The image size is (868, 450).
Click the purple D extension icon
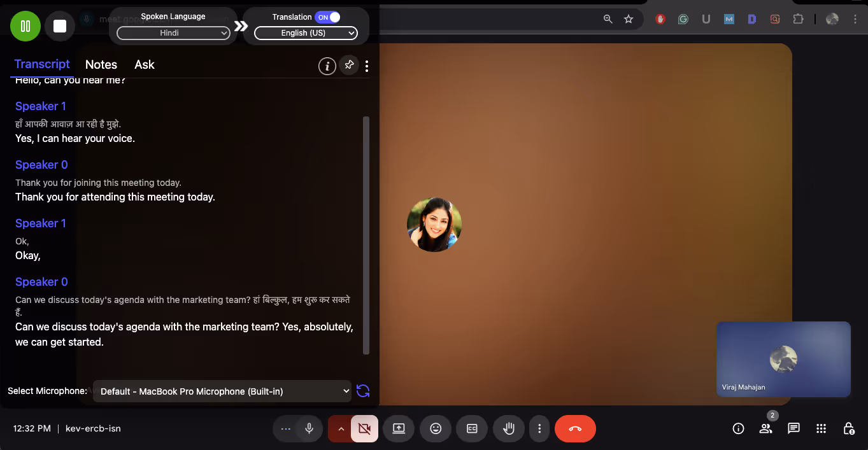752,19
